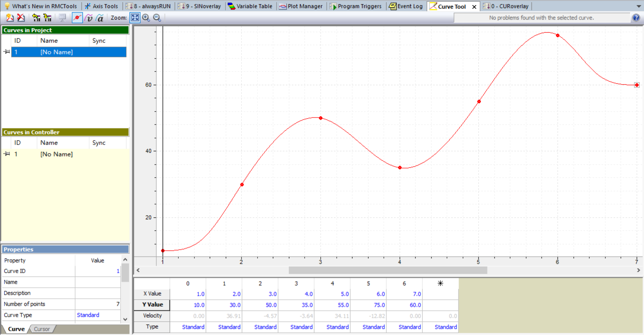Click the zoom out magnifier icon
644x335 pixels.
pyautogui.click(x=157, y=18)
